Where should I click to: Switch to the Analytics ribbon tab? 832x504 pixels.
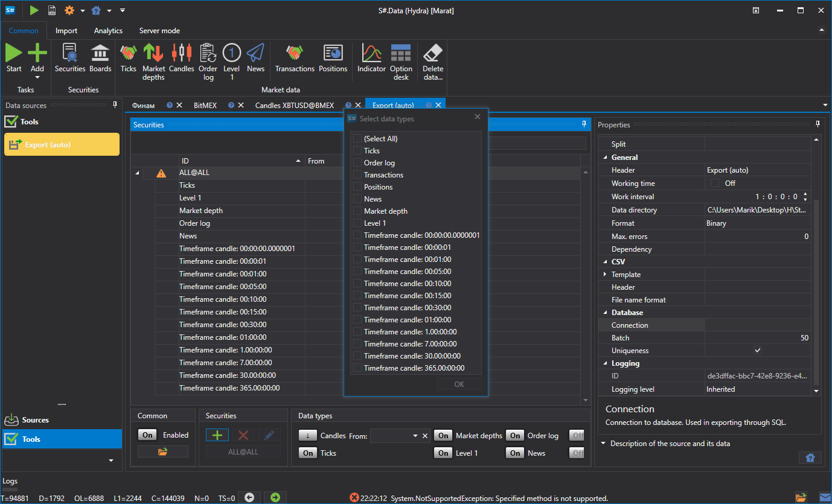pos(108,31)
